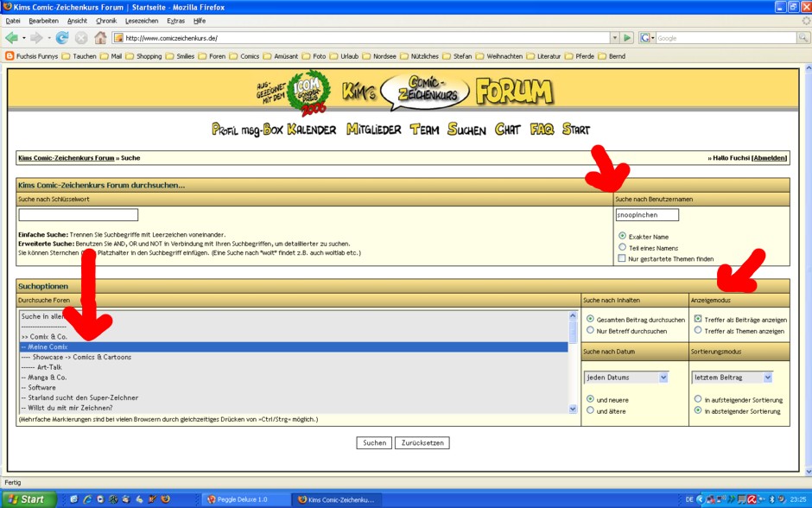Click the Abmelden logout link
The height and width of the screenshot is (508, 812).
click(x=770, y=158)
